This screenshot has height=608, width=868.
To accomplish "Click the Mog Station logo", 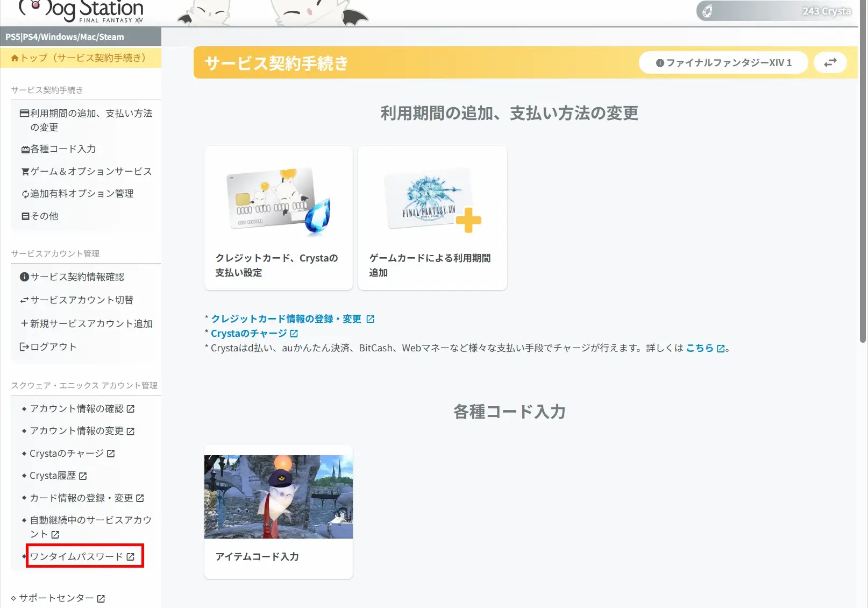I will point(81,11).
